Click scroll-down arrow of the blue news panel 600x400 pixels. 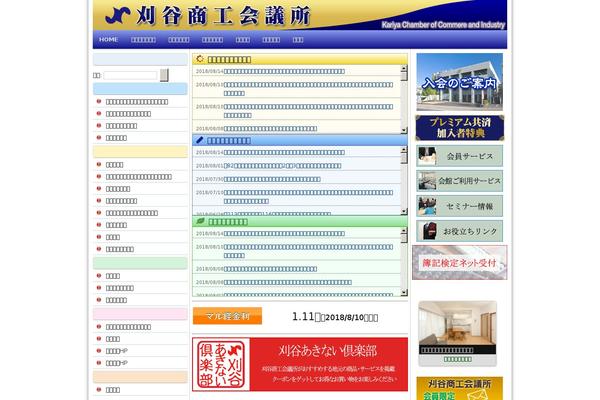(404, 211)
